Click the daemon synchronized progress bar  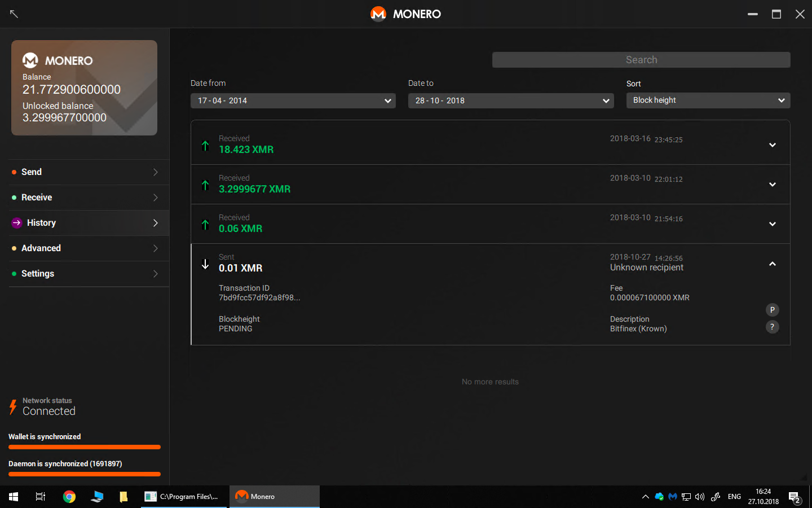85,474
